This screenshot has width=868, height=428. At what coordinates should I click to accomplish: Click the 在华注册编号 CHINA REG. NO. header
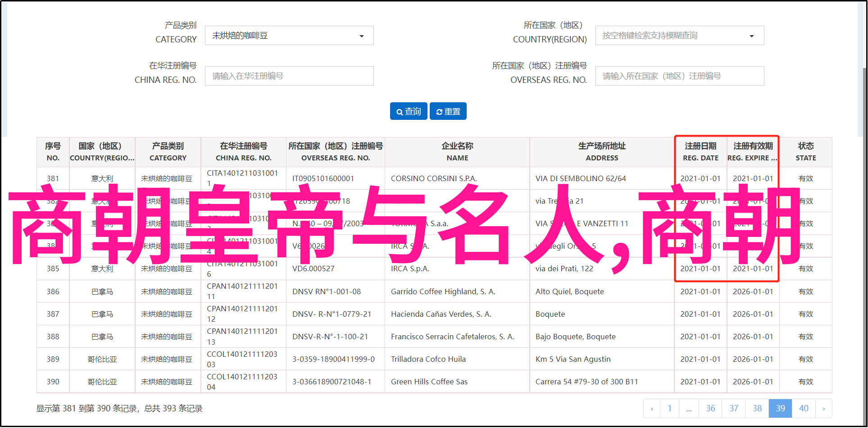point(243,152)
